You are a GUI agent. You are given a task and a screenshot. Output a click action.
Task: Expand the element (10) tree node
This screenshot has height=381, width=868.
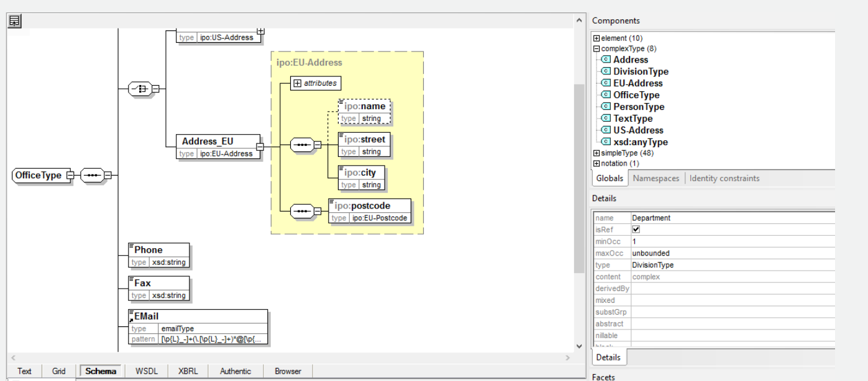(x=596, y=38)
